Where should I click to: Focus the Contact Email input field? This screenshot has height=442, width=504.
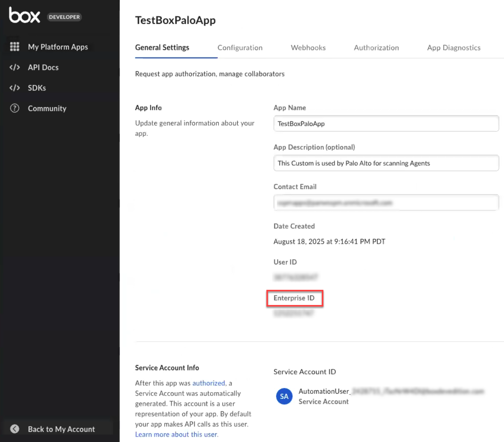[x=386, y=203]
